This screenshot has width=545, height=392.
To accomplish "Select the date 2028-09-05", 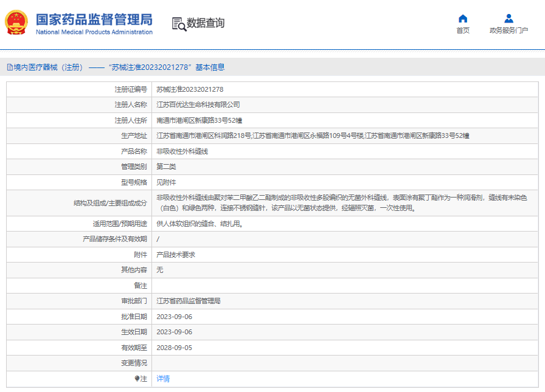I will point(174,348).
